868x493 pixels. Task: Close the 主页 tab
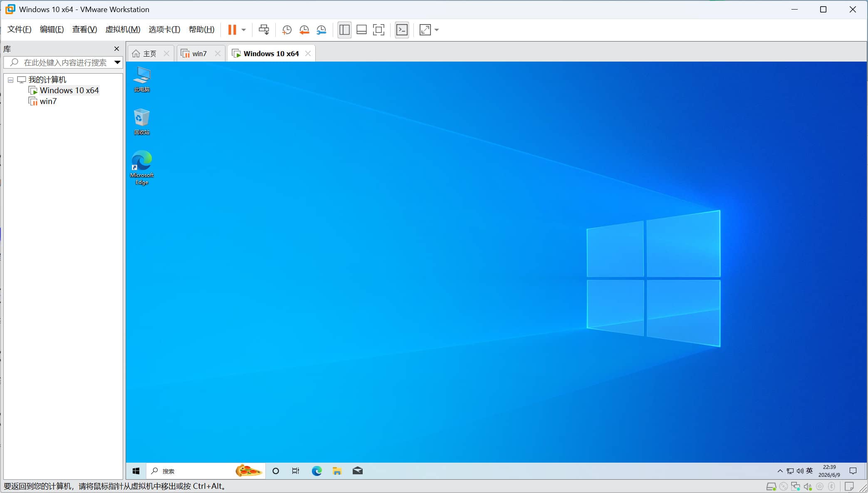pos(166,53)
